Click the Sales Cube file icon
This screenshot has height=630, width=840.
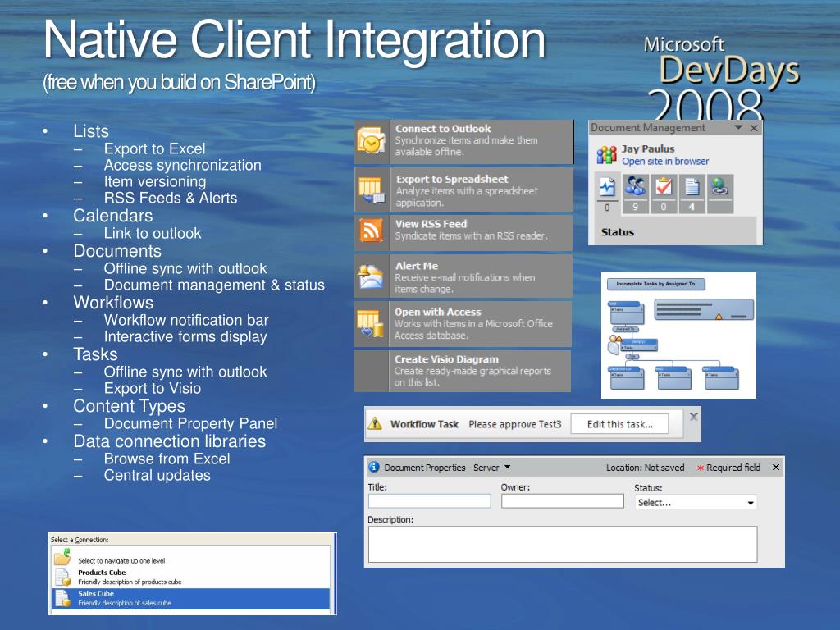click(x=62, y=598)
